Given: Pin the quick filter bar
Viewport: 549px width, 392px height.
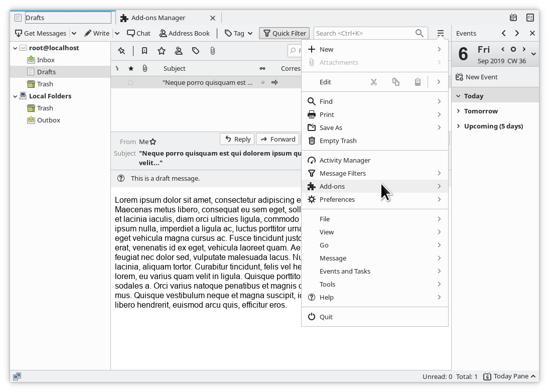Looking at the screenshot, I should [121, 51].
